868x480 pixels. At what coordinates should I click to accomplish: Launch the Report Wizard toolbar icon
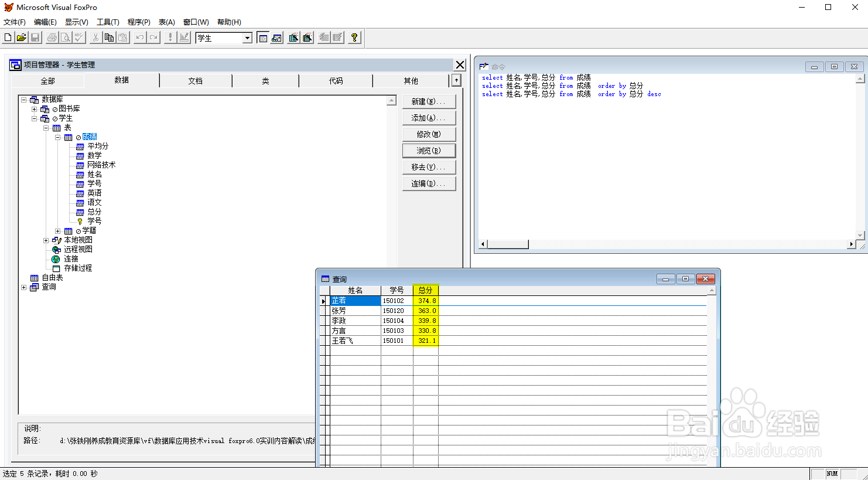(x=307, y=38)
